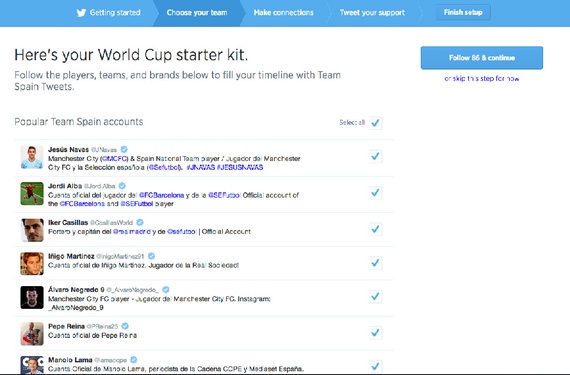Click @CasillasWorld handle text
Image resolution: width=570 pixels, height=375 pixels.
[x=111, y=222]
